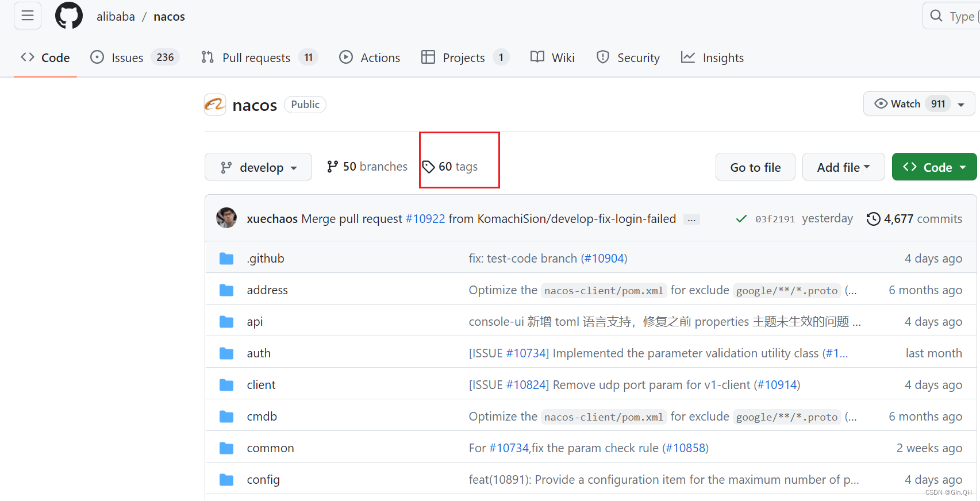980x501 pixels.
Task: Open the nacos breadcrumb link
Action: click(x=169, y=17)
